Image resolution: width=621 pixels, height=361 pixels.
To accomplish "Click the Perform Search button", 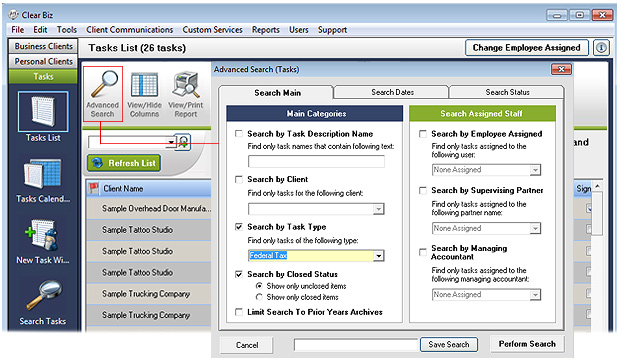I will coord(527,344).
